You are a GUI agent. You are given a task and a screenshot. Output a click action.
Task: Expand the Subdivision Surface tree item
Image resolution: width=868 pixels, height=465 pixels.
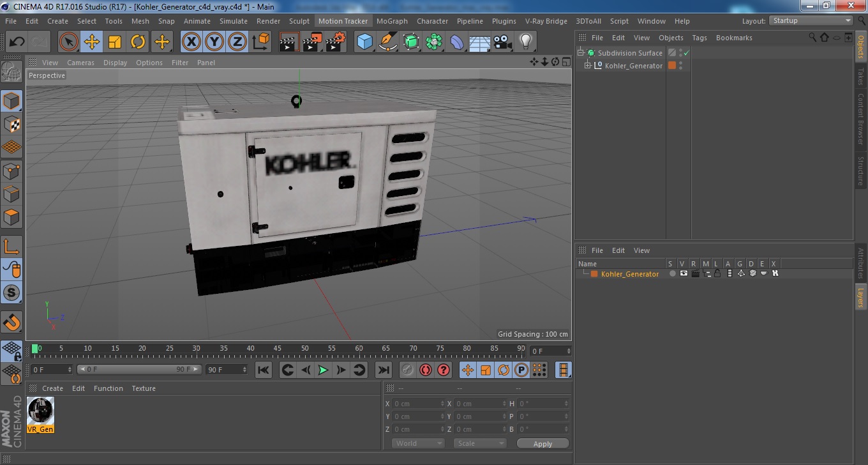pyautogui.click(x=581, y=53)
